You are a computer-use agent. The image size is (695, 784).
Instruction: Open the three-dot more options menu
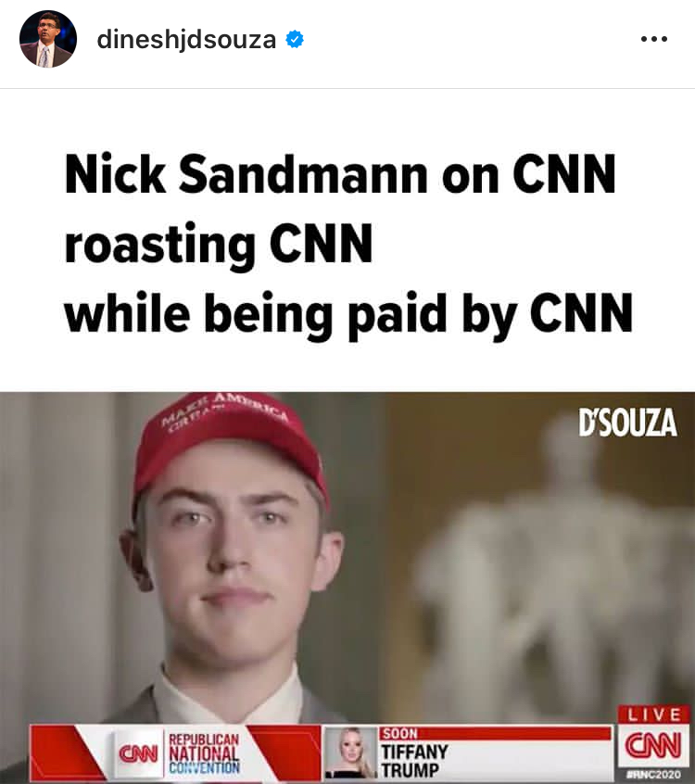pyautogui.click(x=654, y=39)
